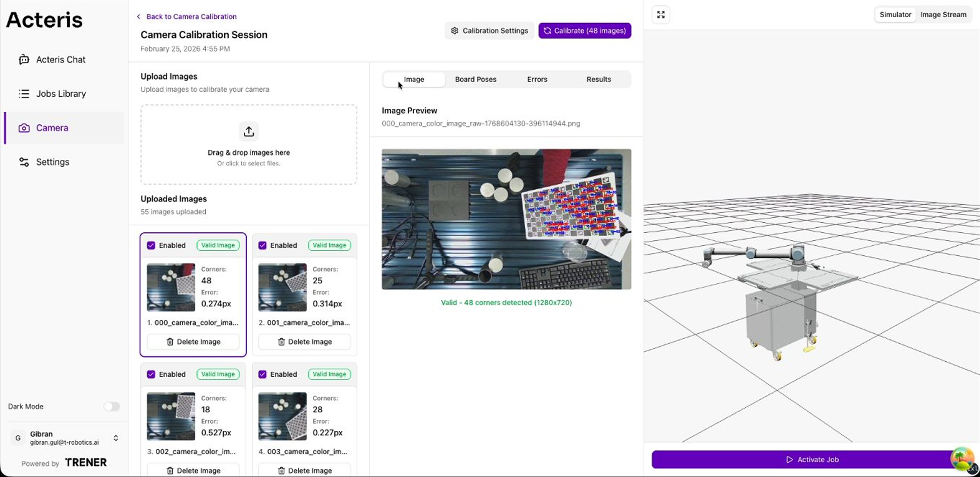Click the refresh icon in the Calibrate button

click(547, 31)
